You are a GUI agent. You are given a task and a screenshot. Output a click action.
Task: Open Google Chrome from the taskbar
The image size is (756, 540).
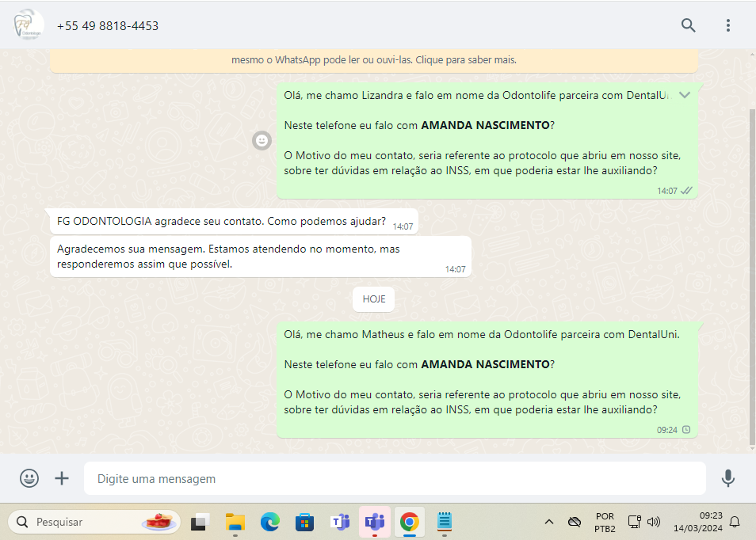[410, 522]
